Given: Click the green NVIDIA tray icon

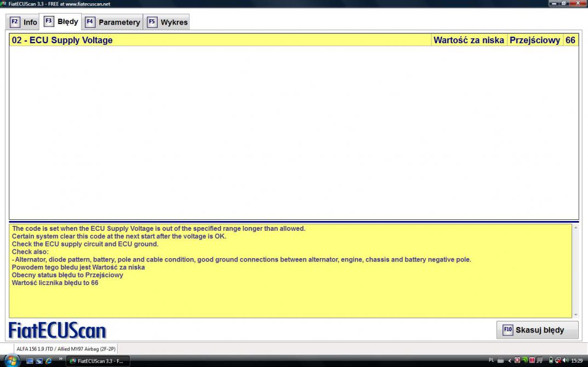Looking at the screenshot, I should (525, 360).
